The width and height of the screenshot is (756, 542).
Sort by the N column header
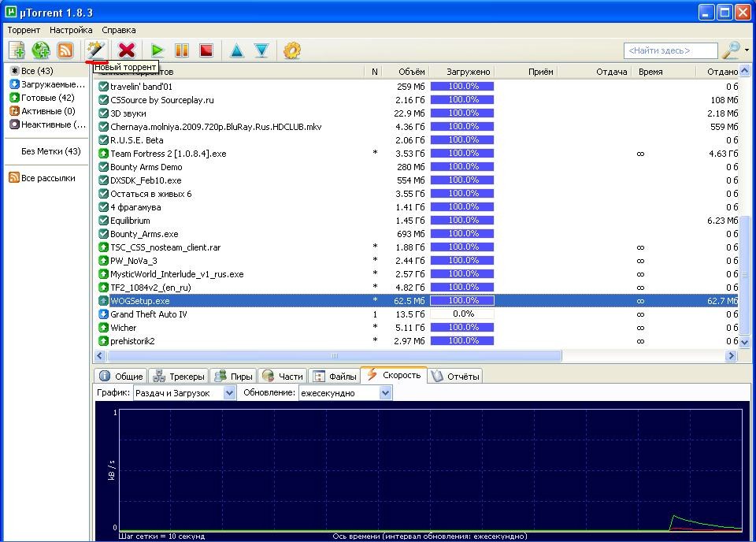click(x=374, y=72)
